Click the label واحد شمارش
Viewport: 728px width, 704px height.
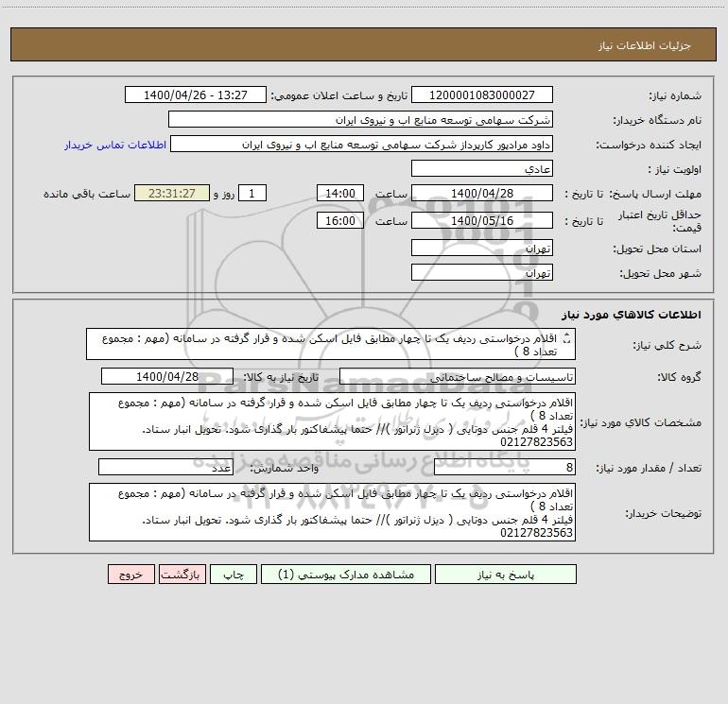click(285, 468)
